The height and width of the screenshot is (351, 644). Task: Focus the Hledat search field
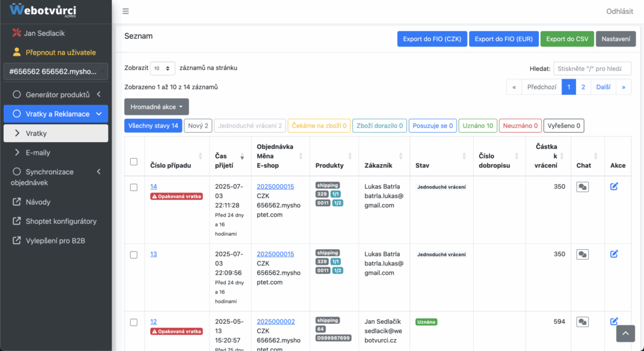pos(592,69)
